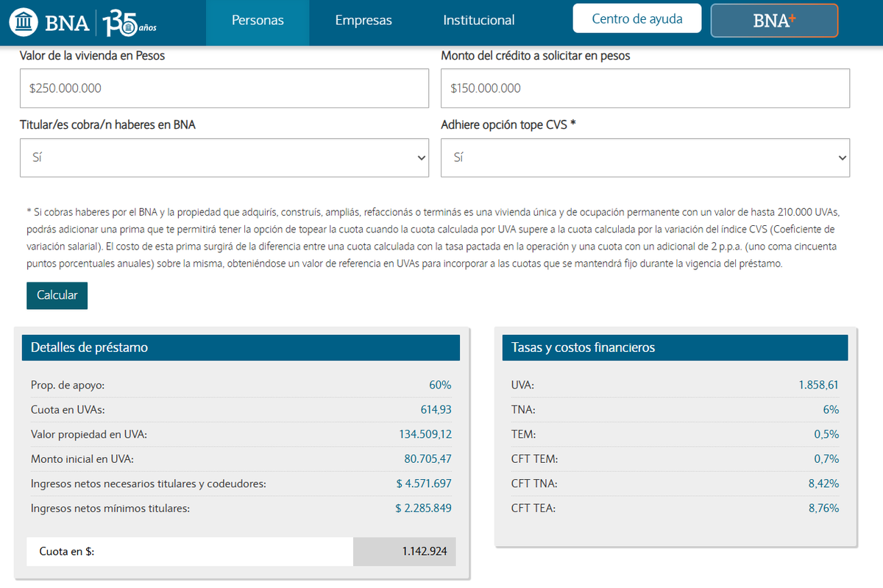Click the BNA bank logo icon

pyautogui.click(x=25, y=24)
